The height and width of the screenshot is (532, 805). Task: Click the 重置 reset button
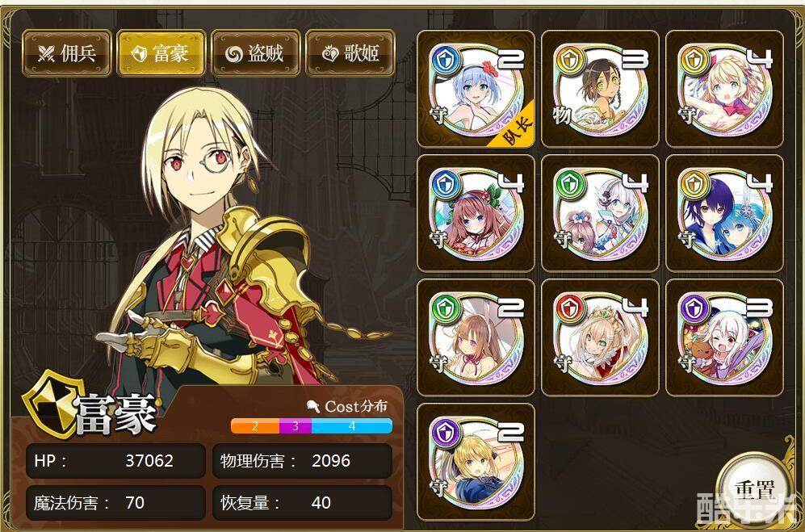(753, 489)
